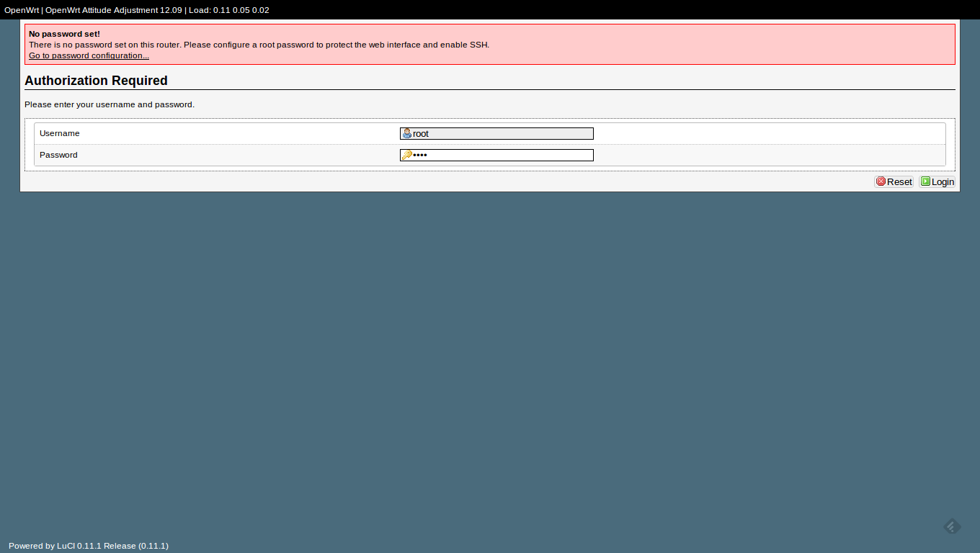Viewport: 980px width, 553px height.
Task: Click the Reset button
Action: pyautogui.click(x=894, y=181)
